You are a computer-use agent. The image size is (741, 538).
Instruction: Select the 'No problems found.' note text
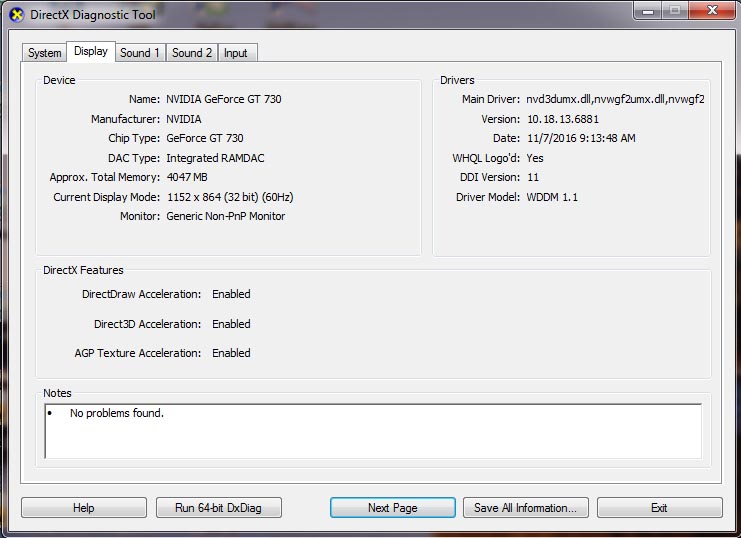tap(117, 413)
